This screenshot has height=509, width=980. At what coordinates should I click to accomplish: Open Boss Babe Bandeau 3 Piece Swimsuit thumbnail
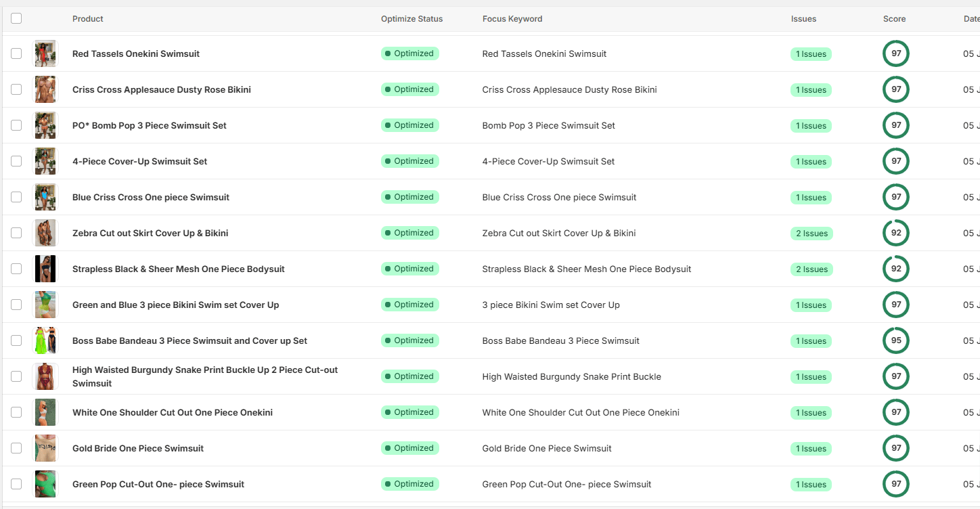(45, 340)
